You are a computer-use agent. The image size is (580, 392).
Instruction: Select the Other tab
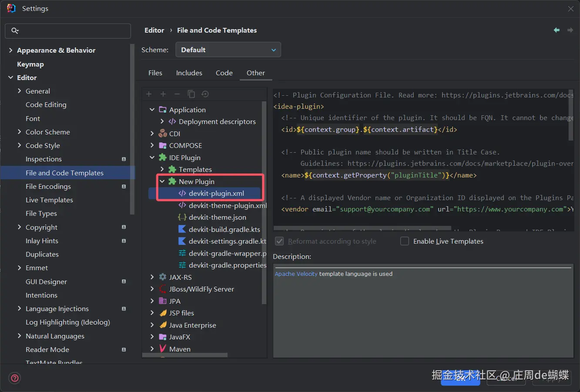(x=256, y=73)
